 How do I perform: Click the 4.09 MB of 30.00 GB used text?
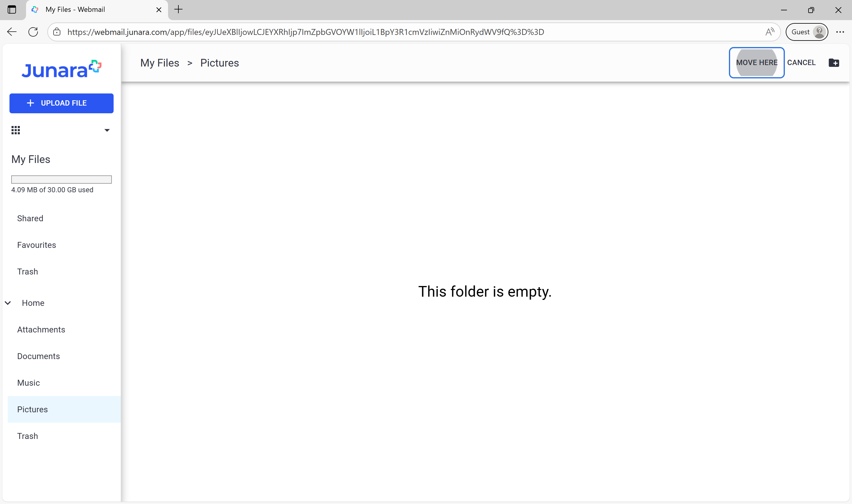tap(52, 190)
